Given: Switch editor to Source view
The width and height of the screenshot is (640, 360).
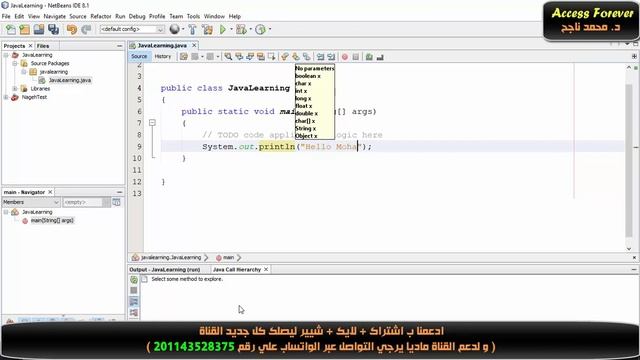Looking at the screenshot, I should (x=139, y=56).
